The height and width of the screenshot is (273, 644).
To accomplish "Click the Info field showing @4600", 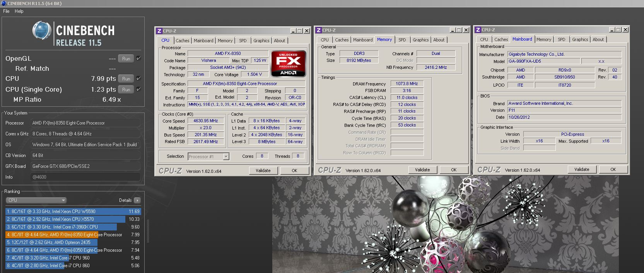I will tap(85, 177).
